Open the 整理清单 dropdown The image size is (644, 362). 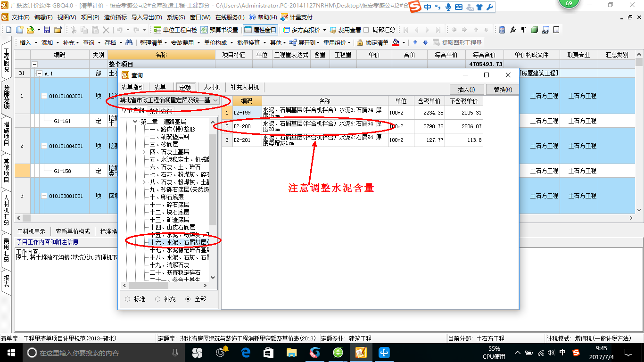(x=153, y=42)
